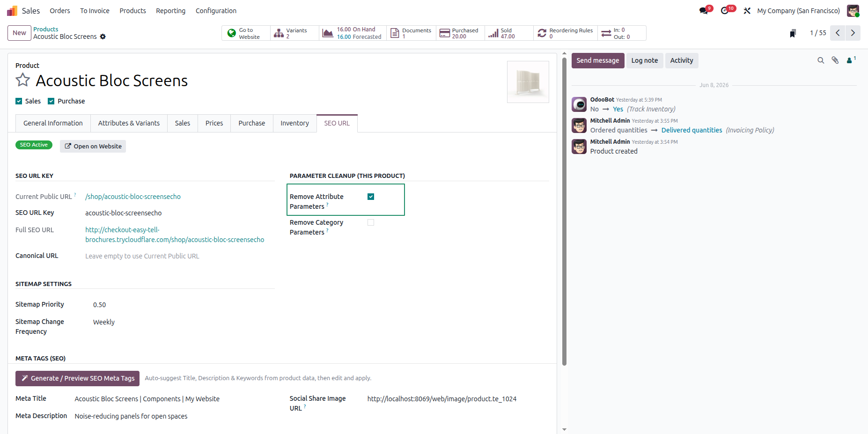Viewport: 868px width, 434px height.
Task: Open the Sold stat button
Action: click(x=509, y=33)
